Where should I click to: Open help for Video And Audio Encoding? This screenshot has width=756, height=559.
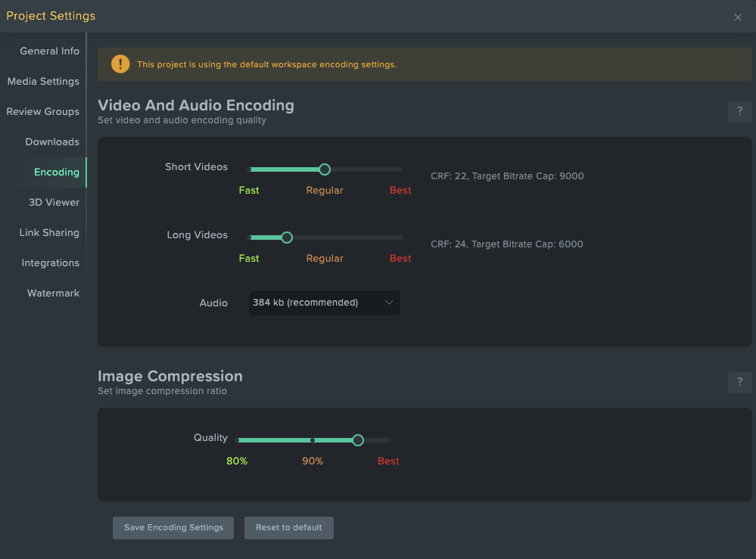(739, 112)
